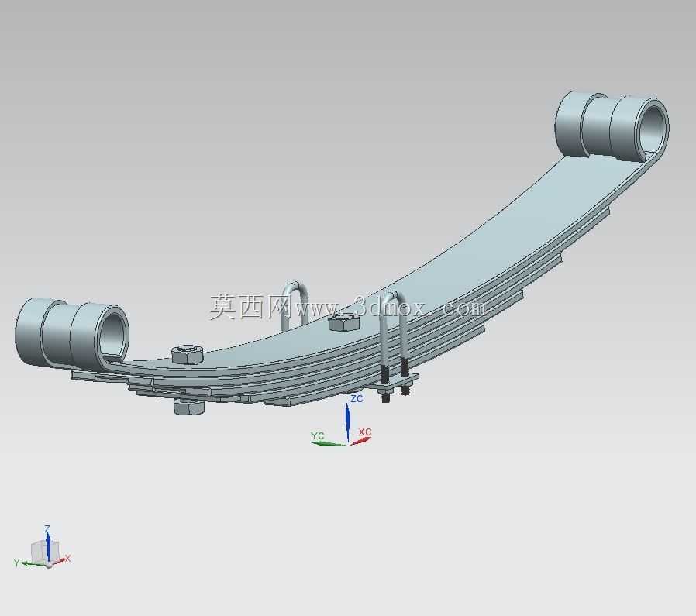
Task: Select the YC axis handle of the WCS
Action: pos(328,443)
